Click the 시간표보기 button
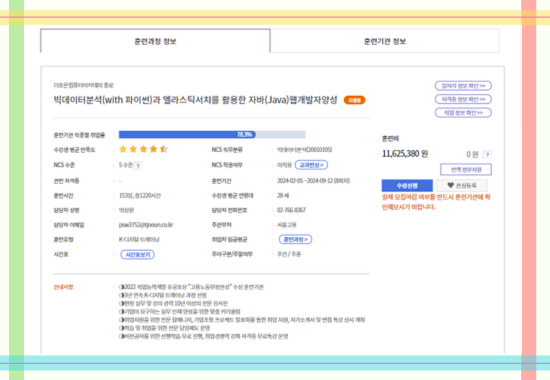The height and width of the screenshot is (380, 550). point(138,254)
